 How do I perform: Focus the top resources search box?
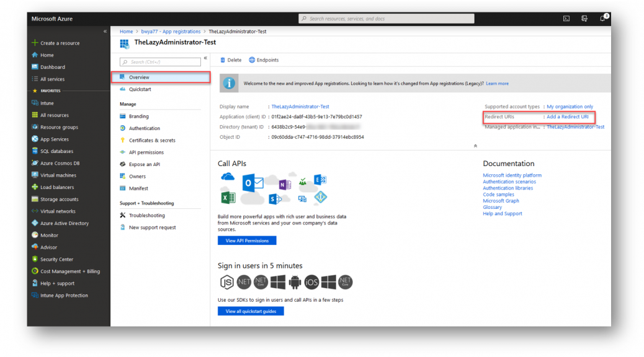pos(387,19)
